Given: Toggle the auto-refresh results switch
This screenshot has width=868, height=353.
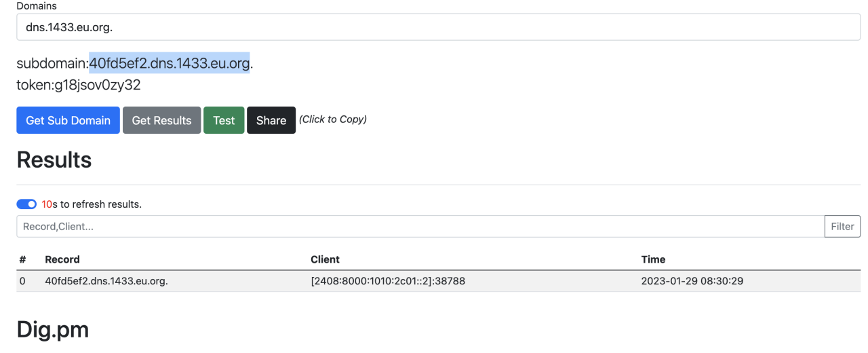Looking at the screenshot, I should point(26,204).
